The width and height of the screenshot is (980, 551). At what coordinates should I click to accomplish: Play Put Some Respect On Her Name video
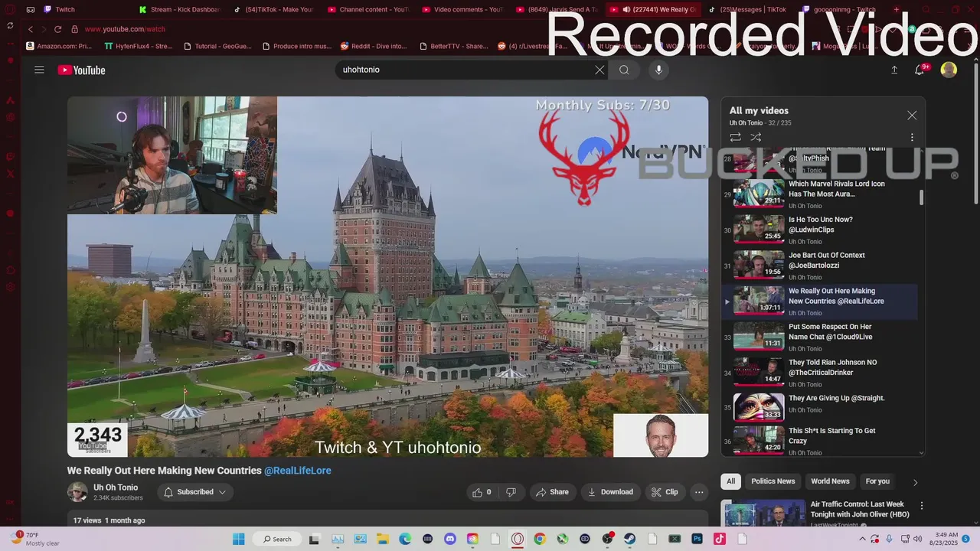[819, 337]
